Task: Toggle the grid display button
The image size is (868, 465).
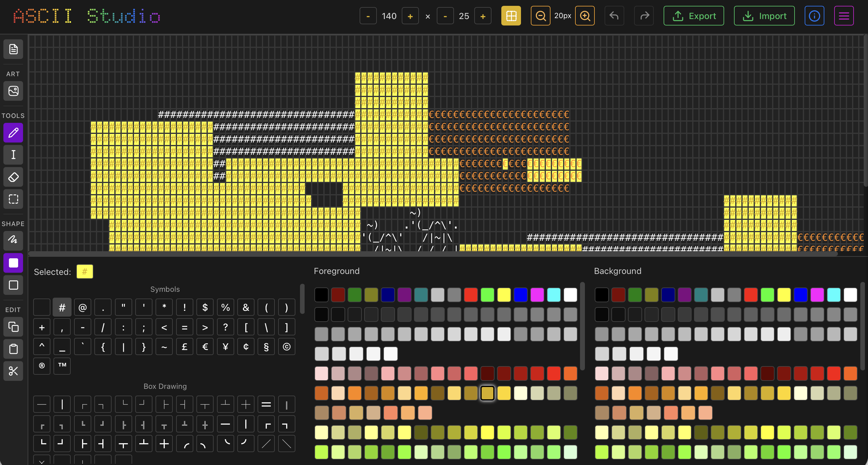Action: pos(511,16)
